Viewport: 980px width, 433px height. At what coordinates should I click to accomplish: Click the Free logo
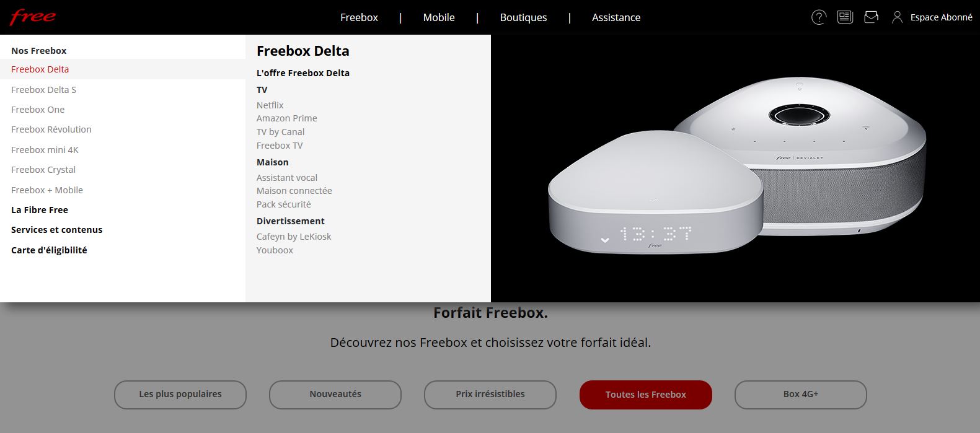32,17
